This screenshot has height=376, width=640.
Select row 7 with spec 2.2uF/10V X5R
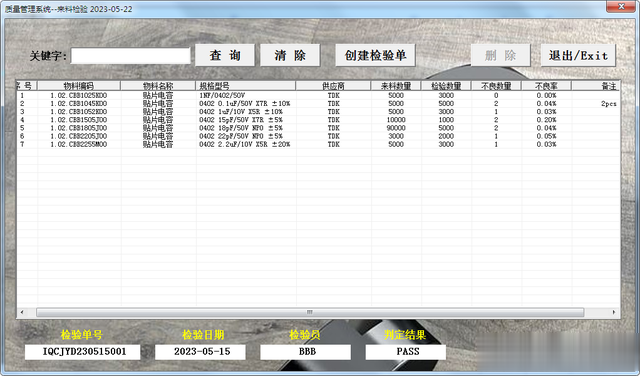pos(318,145)
